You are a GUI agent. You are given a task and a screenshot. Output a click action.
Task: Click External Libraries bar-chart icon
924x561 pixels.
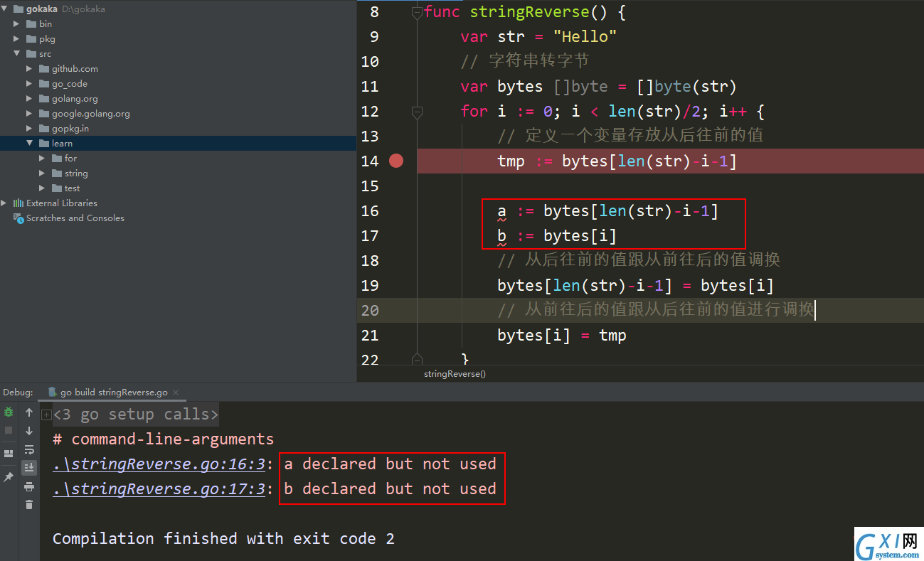(x=18, y=203)
